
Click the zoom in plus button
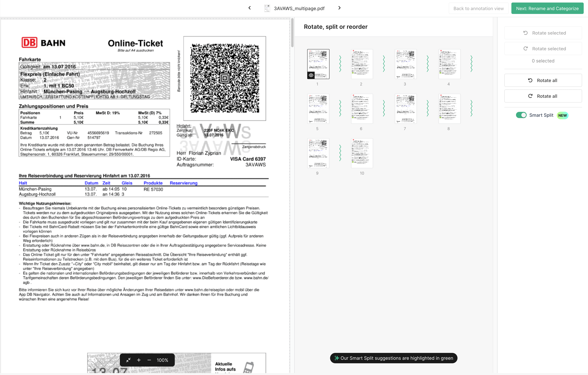pos(139,360)
